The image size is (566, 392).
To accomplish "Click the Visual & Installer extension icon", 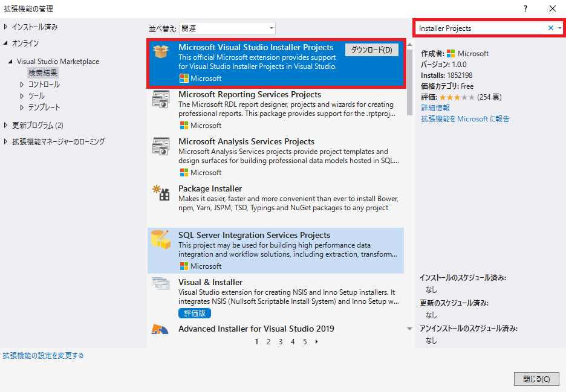I will (x=161, y=283).
